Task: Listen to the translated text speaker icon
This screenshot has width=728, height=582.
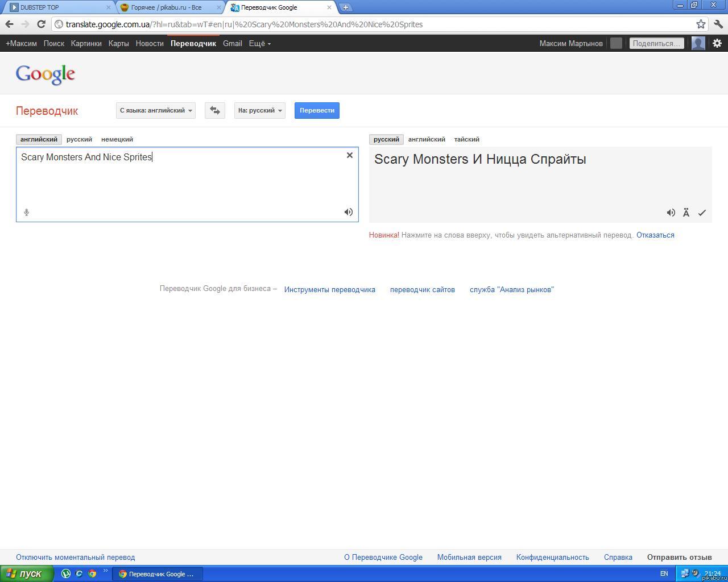Action: pyautogui.click(x=671, y=213)
